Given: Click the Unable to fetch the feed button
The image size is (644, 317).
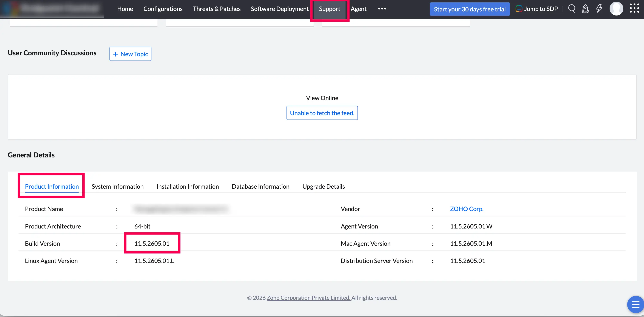Looking at the screenshot, I should 322,113.
